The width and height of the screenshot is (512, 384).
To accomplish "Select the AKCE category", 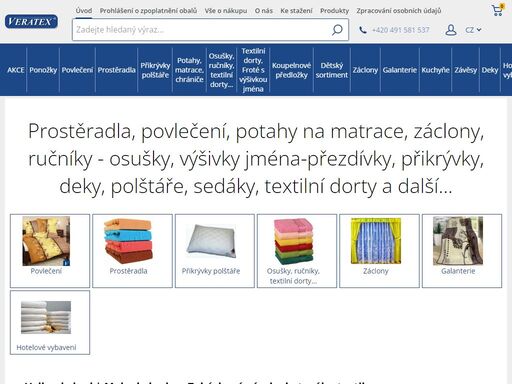I will point(16,70).
